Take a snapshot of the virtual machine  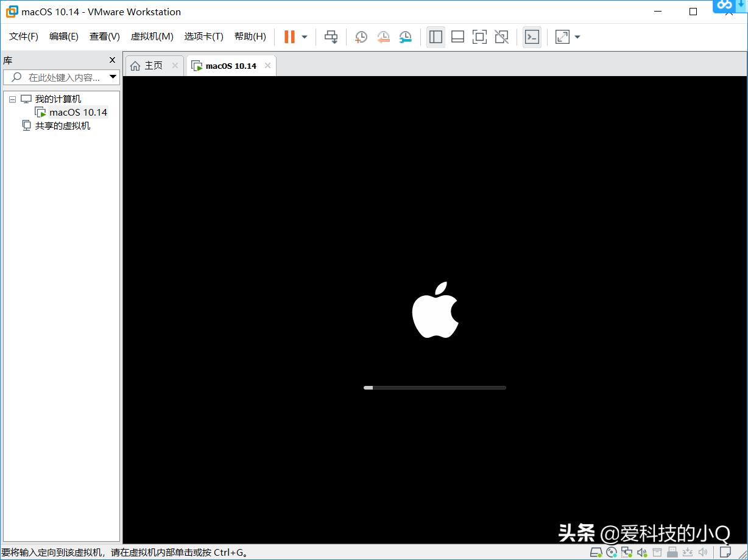[x=361, y=37]
